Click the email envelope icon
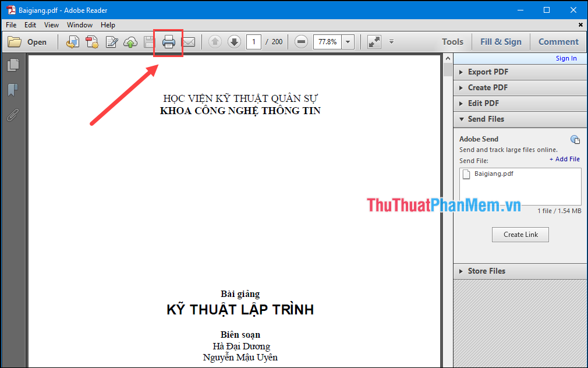588x368 pixels. [x=189, y=42]
